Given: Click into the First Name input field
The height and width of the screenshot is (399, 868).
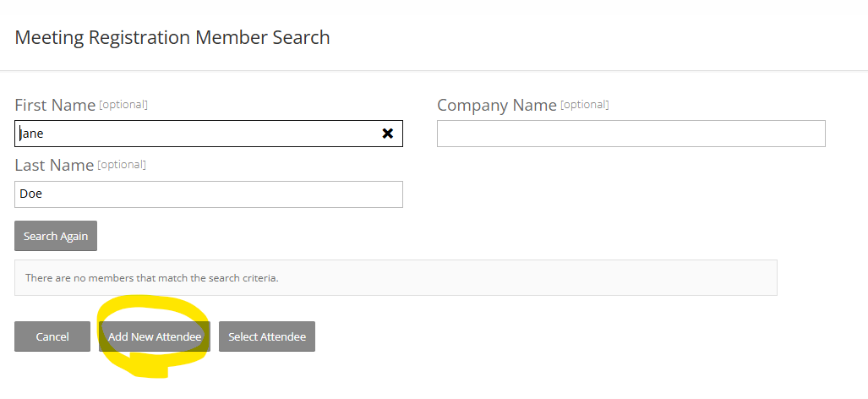Looking at the screenshot, I should tap(203, 134).
